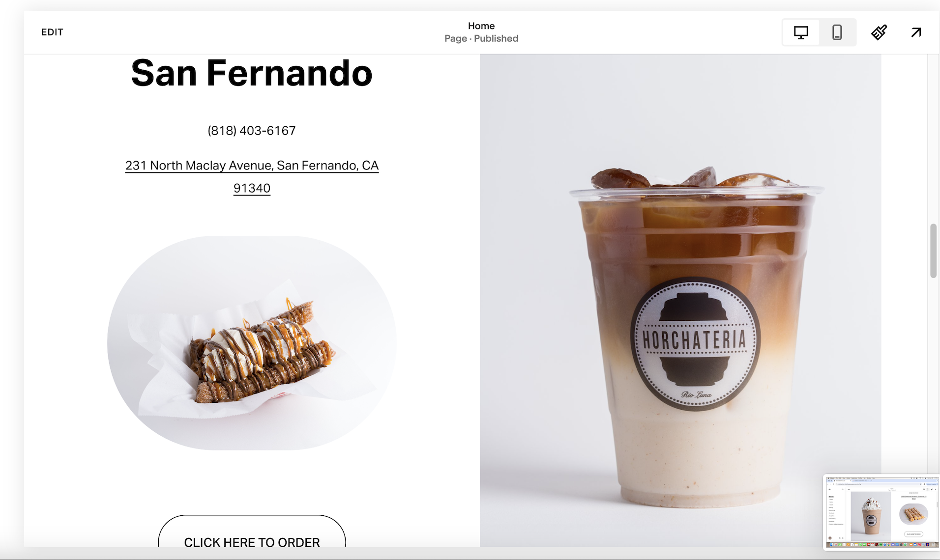Open Site Styles paintbrush panel

pos(879,32)
